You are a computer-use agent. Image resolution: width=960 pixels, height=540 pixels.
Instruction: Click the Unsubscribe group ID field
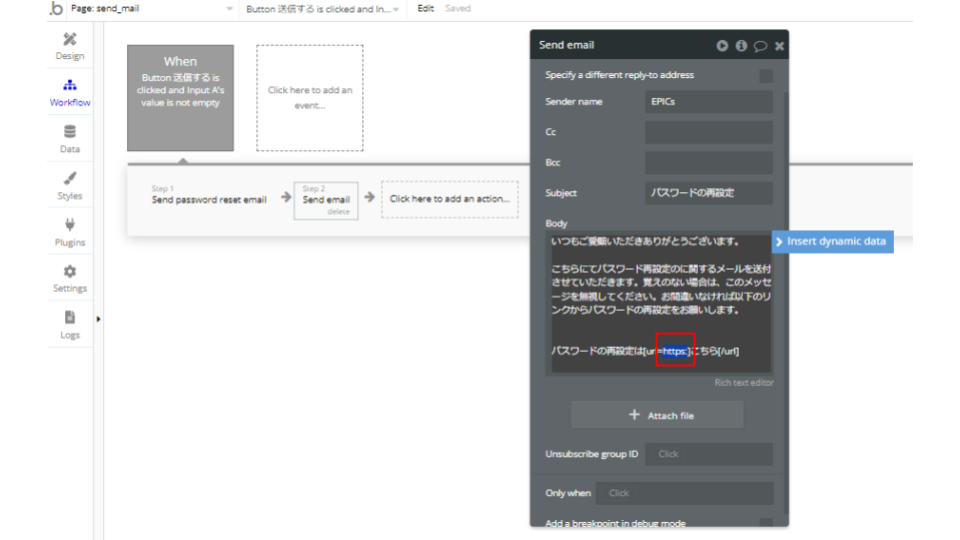(708, 454)
